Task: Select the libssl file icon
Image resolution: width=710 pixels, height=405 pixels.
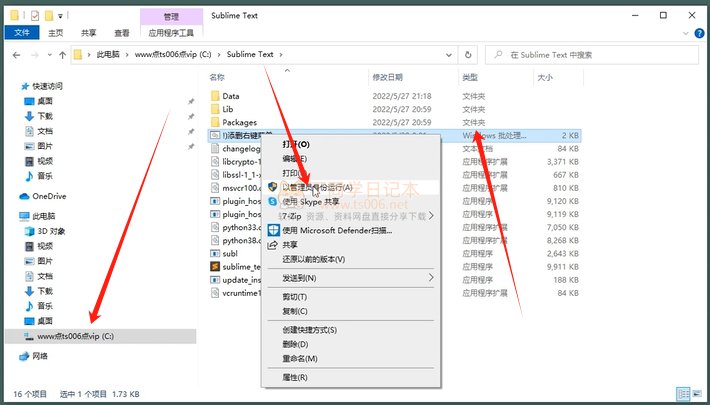Action: (x=215, y=175)
